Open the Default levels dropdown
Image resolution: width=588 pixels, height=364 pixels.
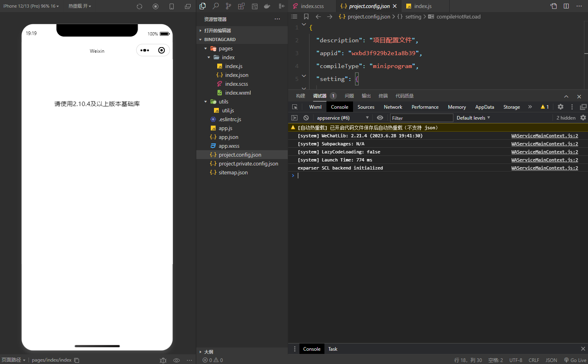tap(473, 118)
